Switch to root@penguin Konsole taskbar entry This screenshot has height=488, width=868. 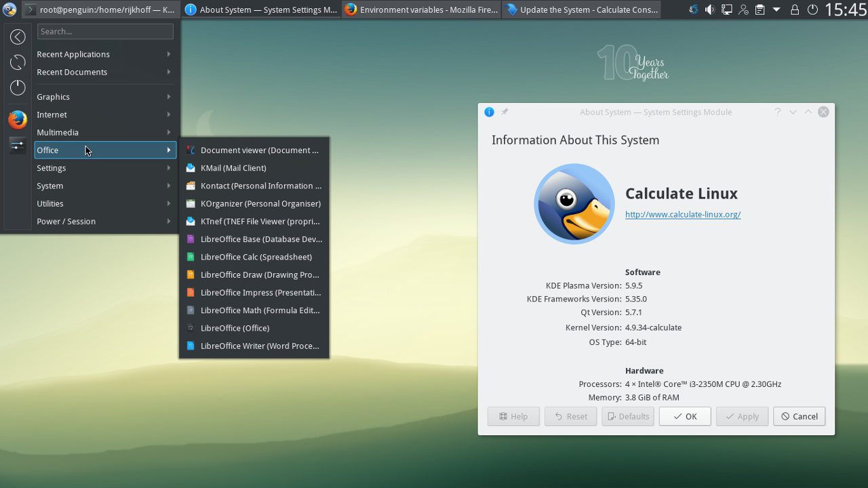point(101,9)
